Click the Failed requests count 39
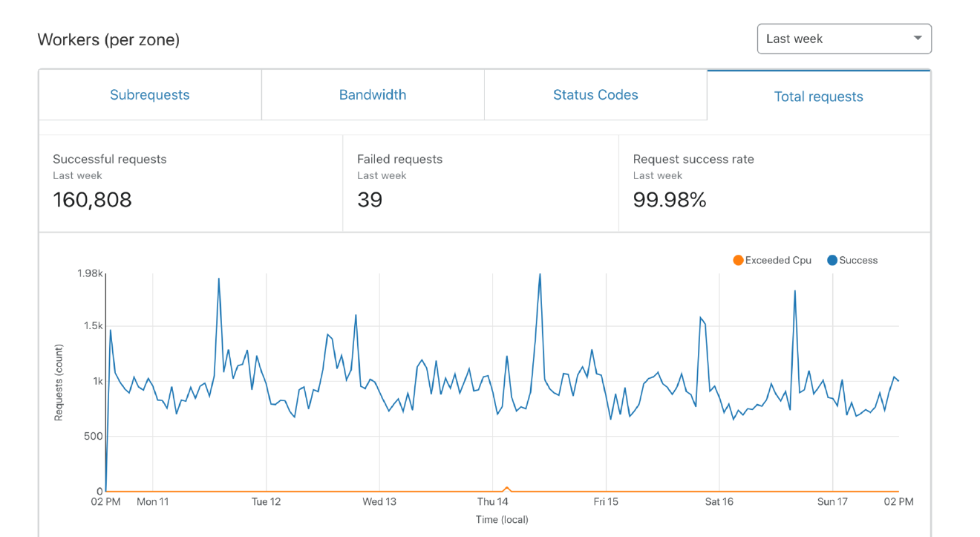 pyautogui.click(x=370, y=200)
